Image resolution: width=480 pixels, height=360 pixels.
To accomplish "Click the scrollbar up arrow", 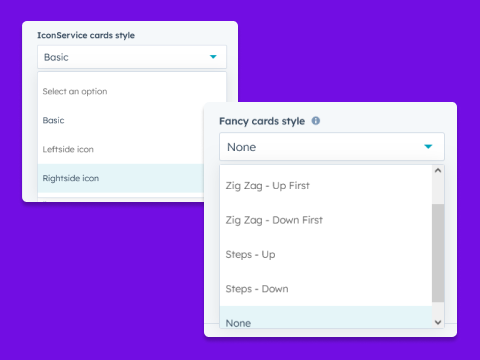I will (438, 170).
